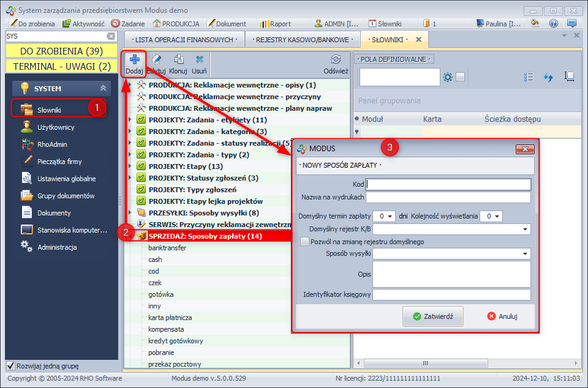
Task: Open the Raport menu
Action: point(275,23)
